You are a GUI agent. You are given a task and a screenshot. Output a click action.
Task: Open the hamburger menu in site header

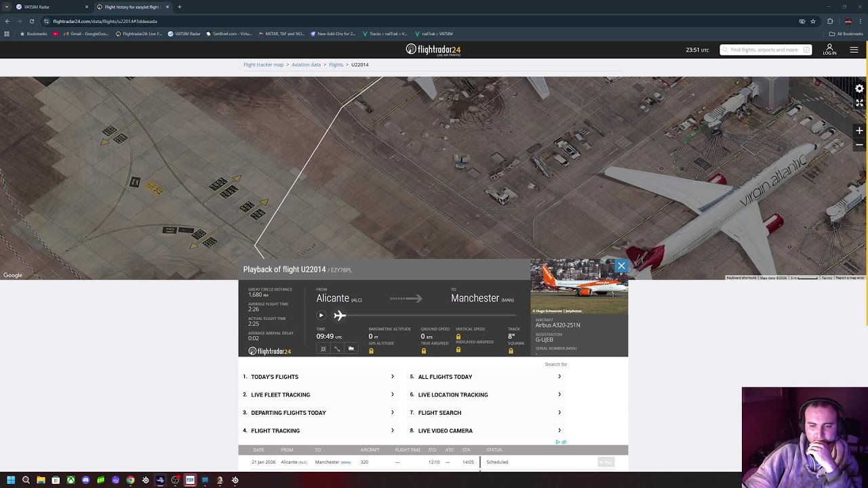click(854, 49)
